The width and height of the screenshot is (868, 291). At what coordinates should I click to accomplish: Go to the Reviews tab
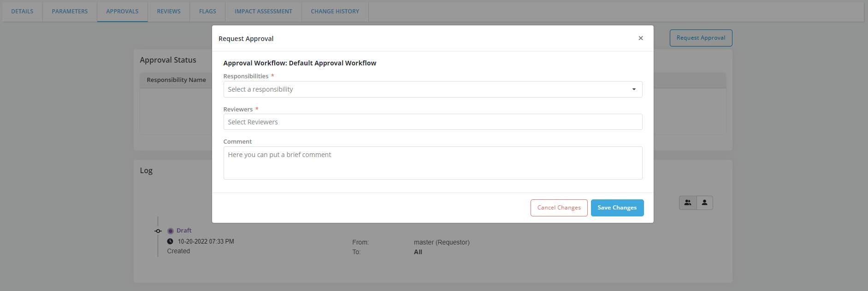click(x=169, y=12)
